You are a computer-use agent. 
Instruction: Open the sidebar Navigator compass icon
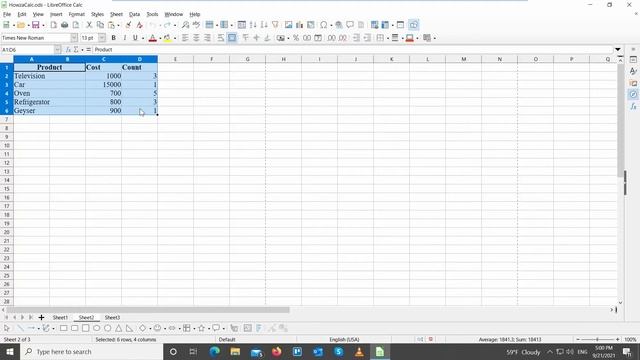pos(633,94)
